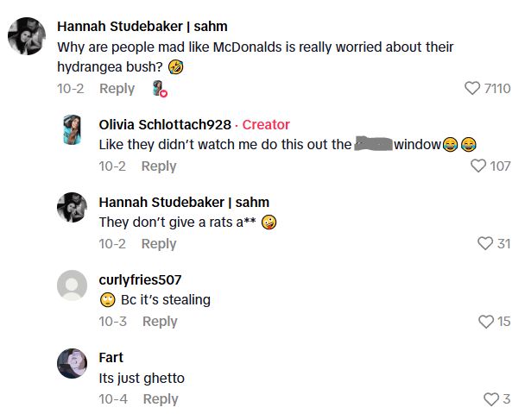This screenshot has width=531, height=420.
Task: Open curlyfries507's gray default avatar
Action: tap(72, 285)
